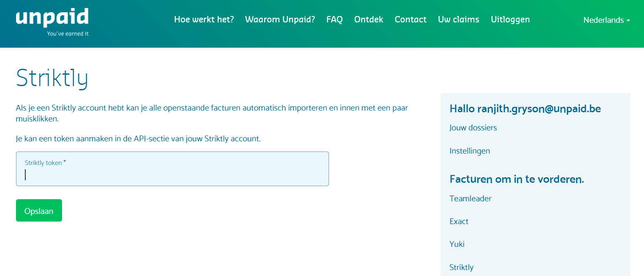This screenshot has height=276, width=644.
Task: Open the Nederlands language dropdown
Action: click(606, 20)
